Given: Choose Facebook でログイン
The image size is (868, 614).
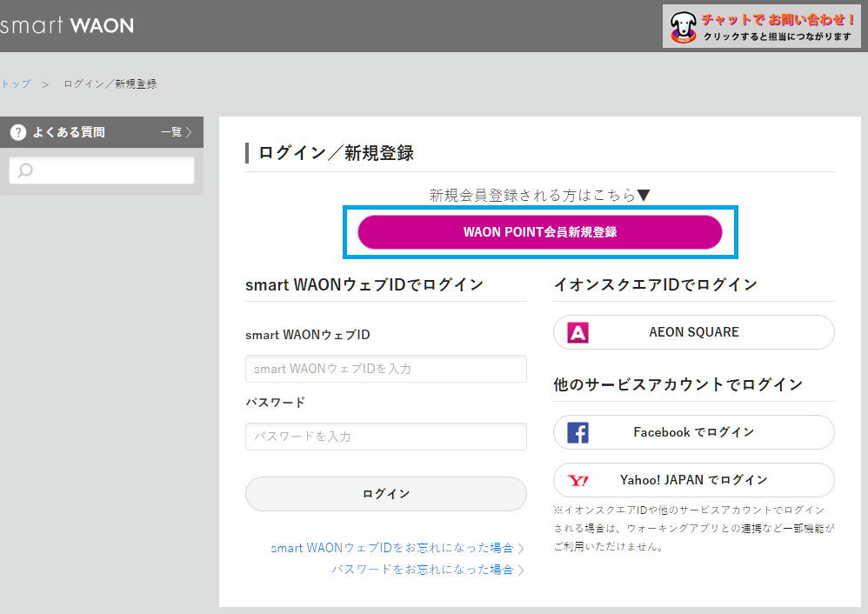Looking at the screenshot, I should pos(694,432).
